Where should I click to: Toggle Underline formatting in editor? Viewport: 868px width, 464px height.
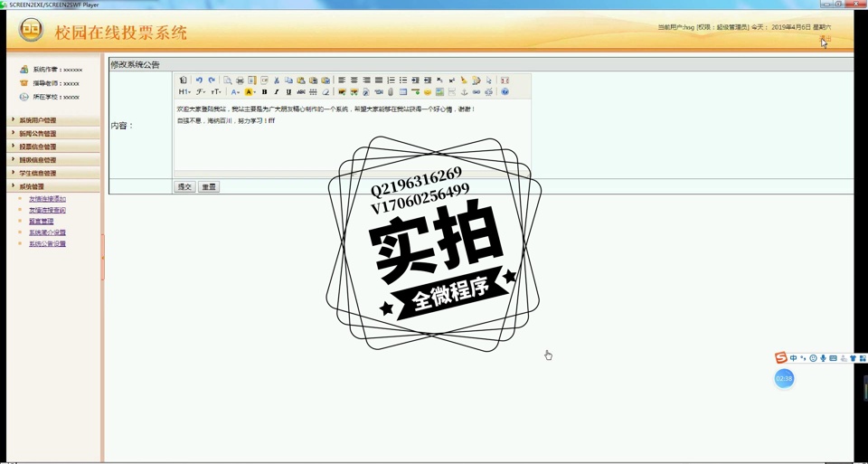tap(288, 92)
